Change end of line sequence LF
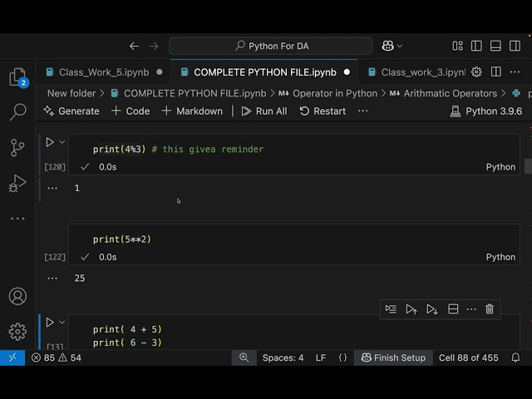The image size is (532, 399). point(321,357)
